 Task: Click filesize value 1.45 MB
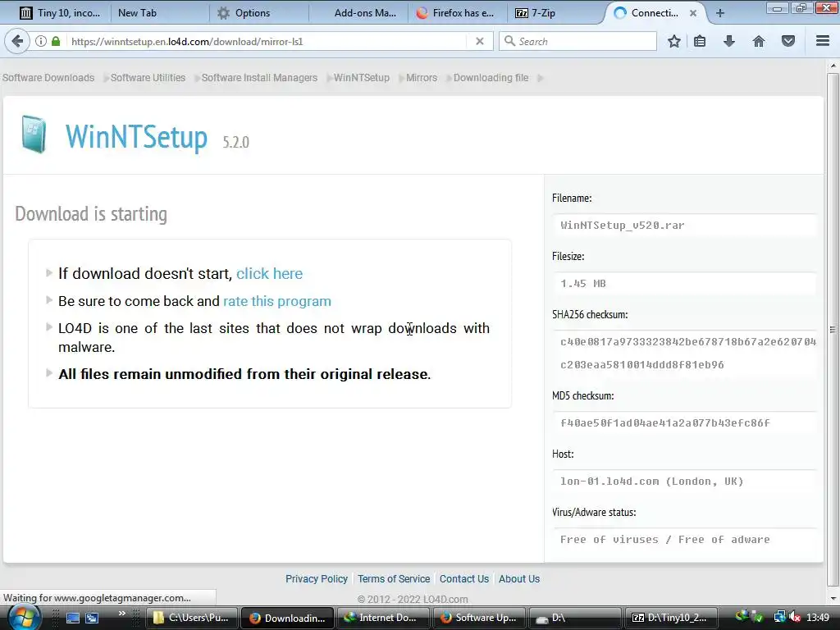583,283
